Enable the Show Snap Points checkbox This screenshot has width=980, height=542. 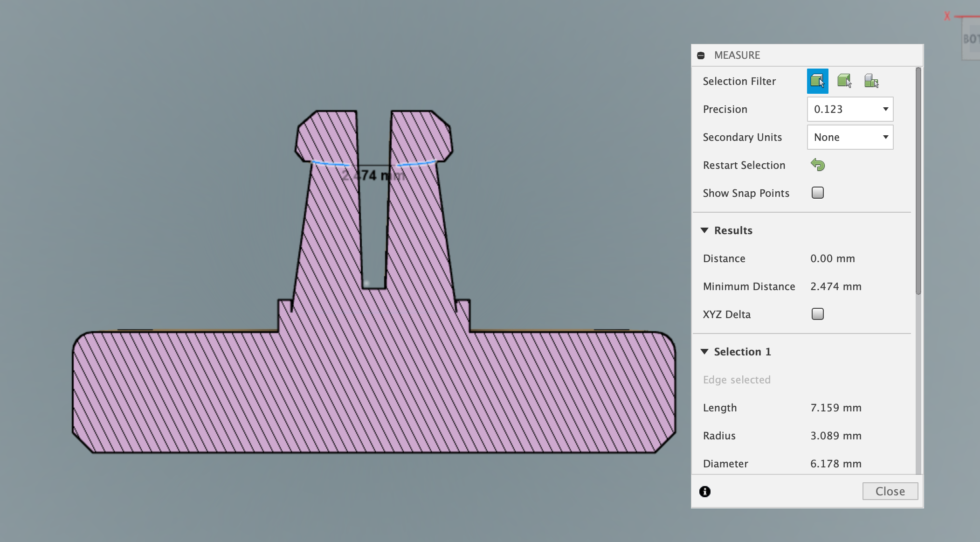click(x=818, y=193)
